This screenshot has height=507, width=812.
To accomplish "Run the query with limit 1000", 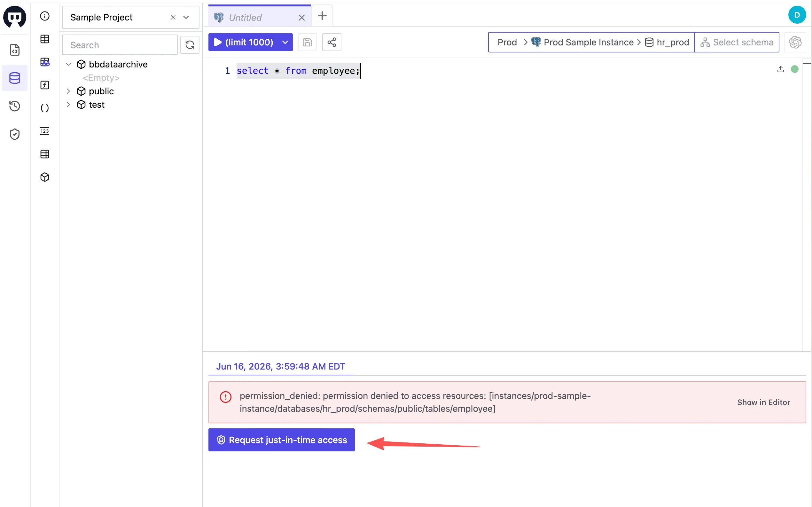I will [x=244, y=42].
